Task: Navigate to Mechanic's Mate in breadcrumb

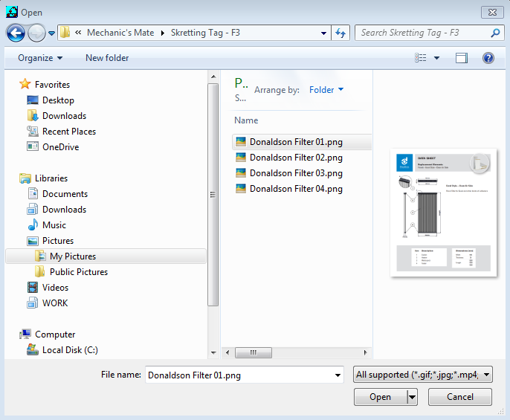Action: pyautogui.click(x=120, y=33)
